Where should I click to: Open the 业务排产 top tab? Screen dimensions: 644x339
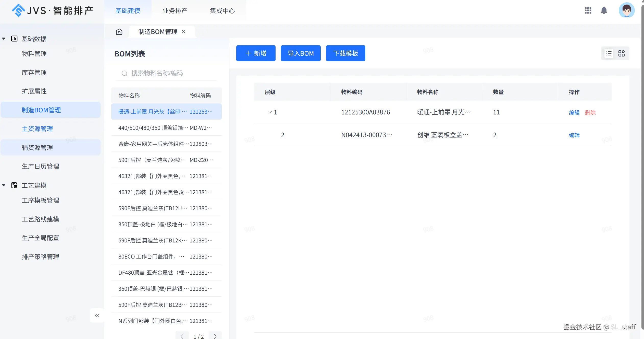175,11
